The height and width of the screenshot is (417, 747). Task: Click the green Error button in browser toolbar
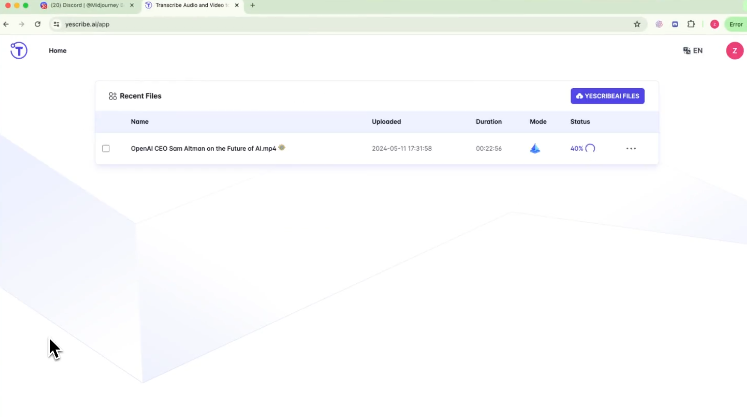(735, 24)
